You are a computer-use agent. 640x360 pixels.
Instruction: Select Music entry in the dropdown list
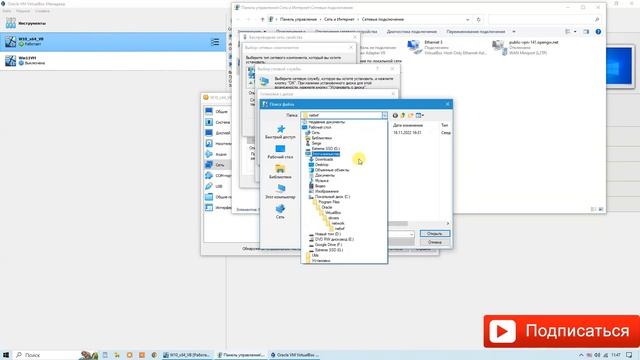(321, 180)
